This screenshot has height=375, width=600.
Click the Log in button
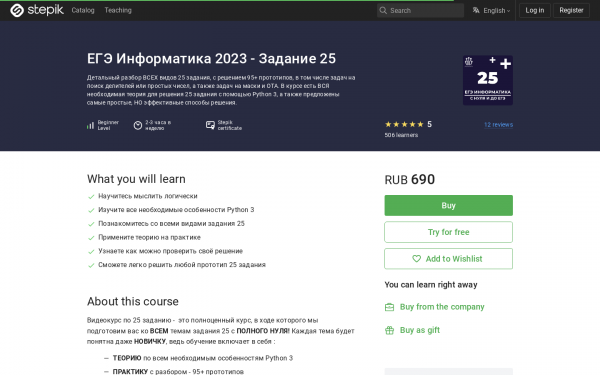(535, 10)
